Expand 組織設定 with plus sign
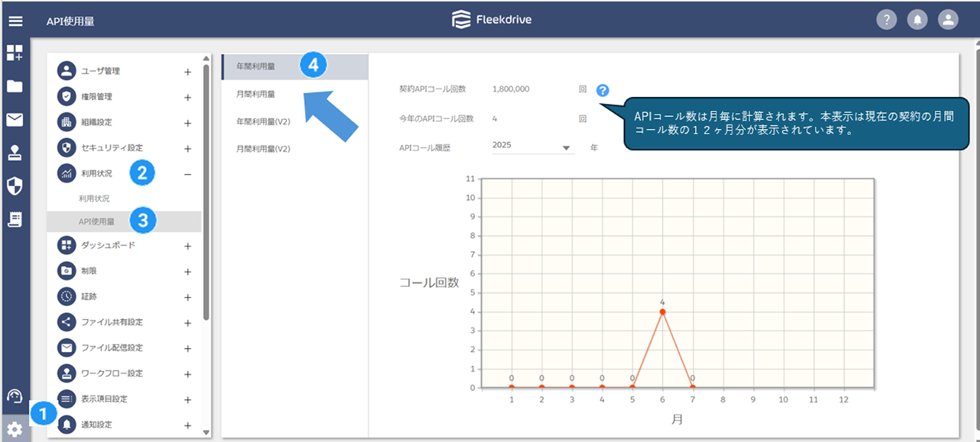980x442 pixels. [x=187, y=123]
